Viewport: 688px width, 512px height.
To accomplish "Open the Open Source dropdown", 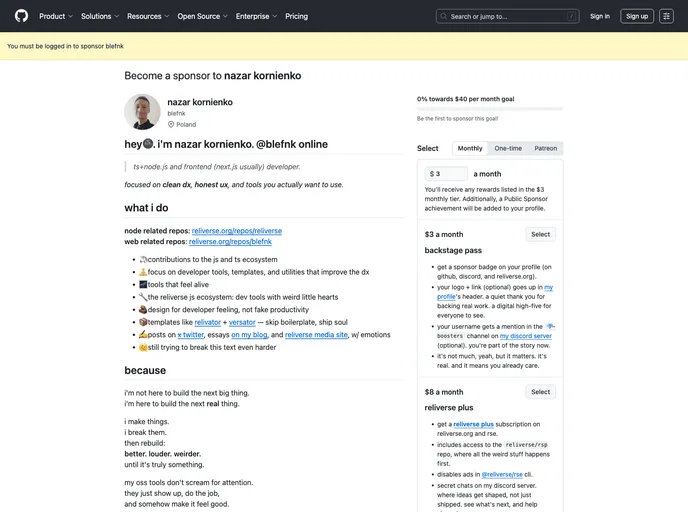I will click(202, 16).
